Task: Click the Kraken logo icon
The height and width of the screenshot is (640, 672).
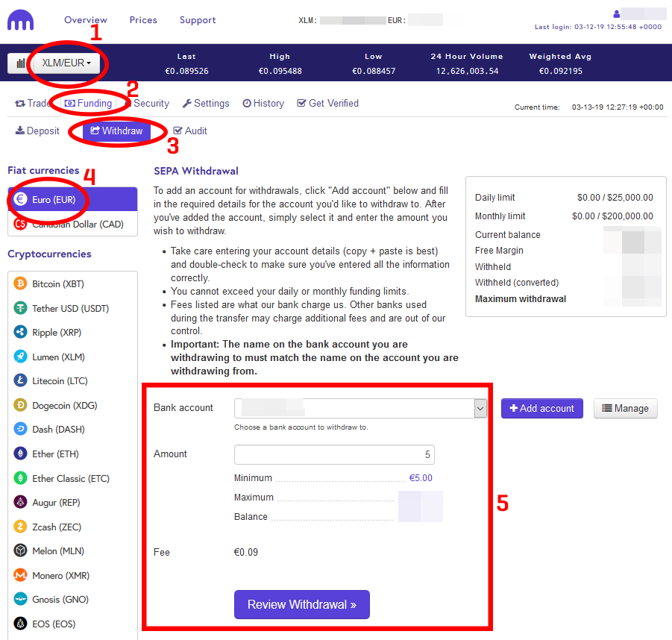Action: tap(21, 19)
